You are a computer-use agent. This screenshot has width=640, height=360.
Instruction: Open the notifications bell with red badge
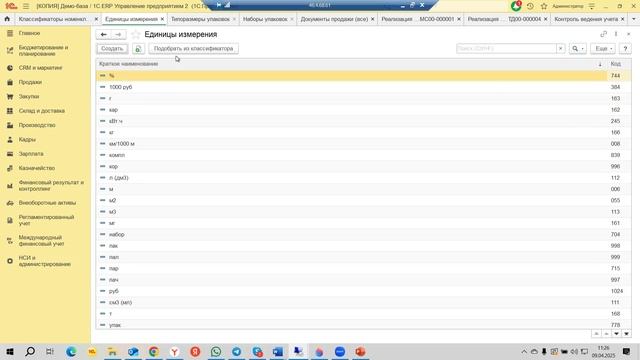coord(516,6)
